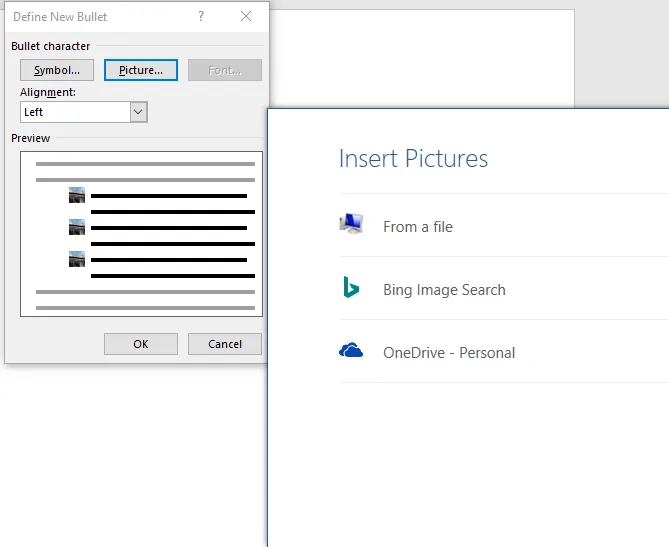Select the second picture bullet in preview
This screenshot has width=669, height=547.
(77, 227)
